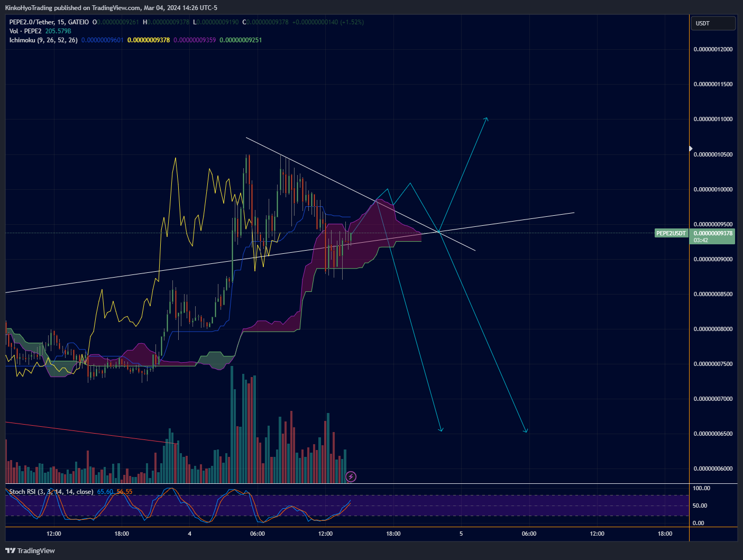
Task: Open the TradingView logo at bottom left
Action: tap(30, 550)
